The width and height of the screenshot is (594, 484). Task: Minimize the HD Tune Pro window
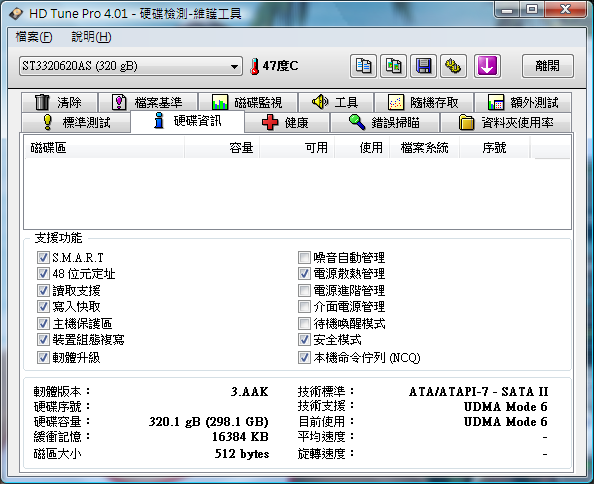tap(507, 9)
